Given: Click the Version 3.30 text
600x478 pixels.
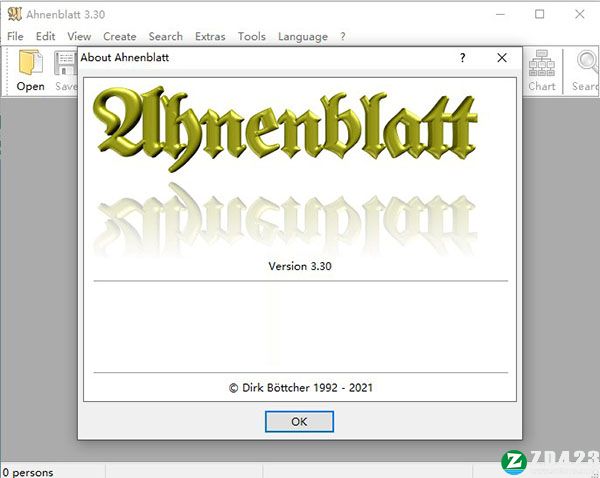Looking at the screenshot, I should [300, 266].
